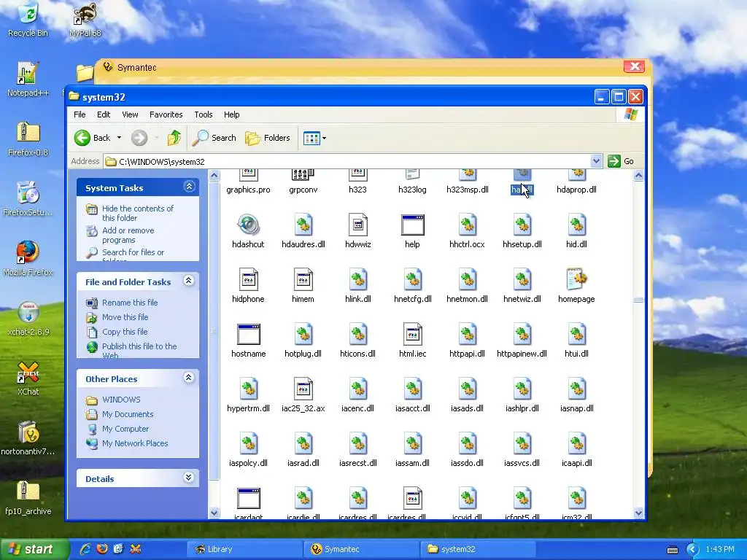Select the httpapi.dll file
The height and width of the screenshot is (560, 747).
point(467,341)
